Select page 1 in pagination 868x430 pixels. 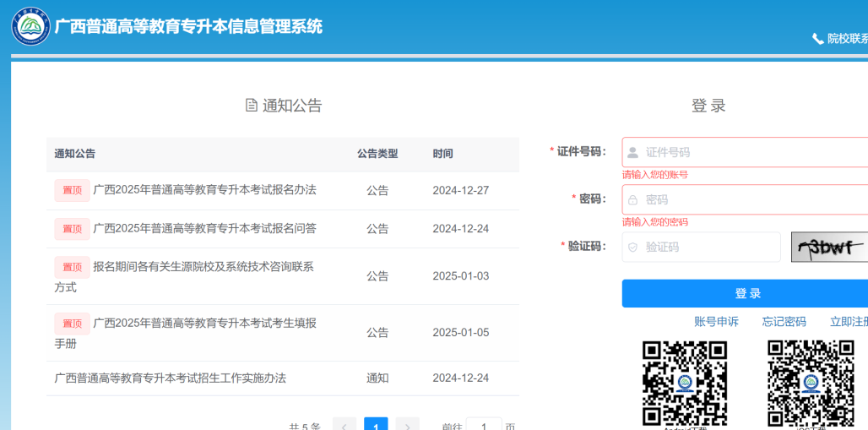[376, 424]
